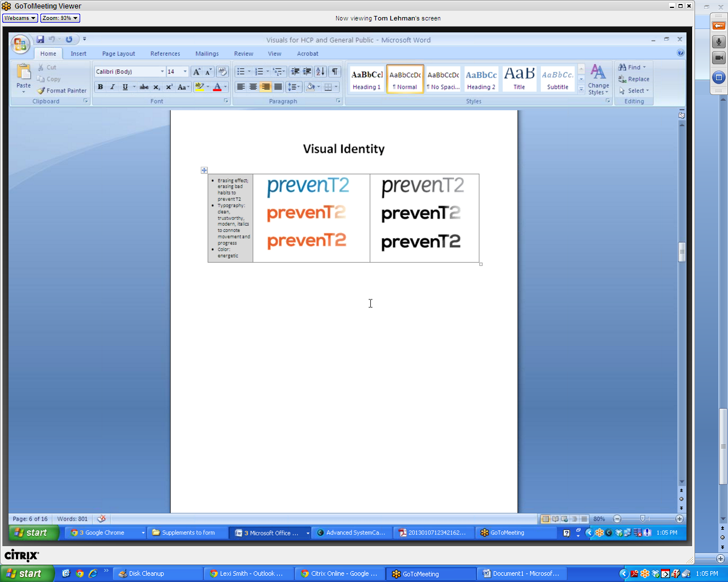Click the zoom slider handle in Word status bar
This screenshot has width=728, height=582.
pos(643,519)
